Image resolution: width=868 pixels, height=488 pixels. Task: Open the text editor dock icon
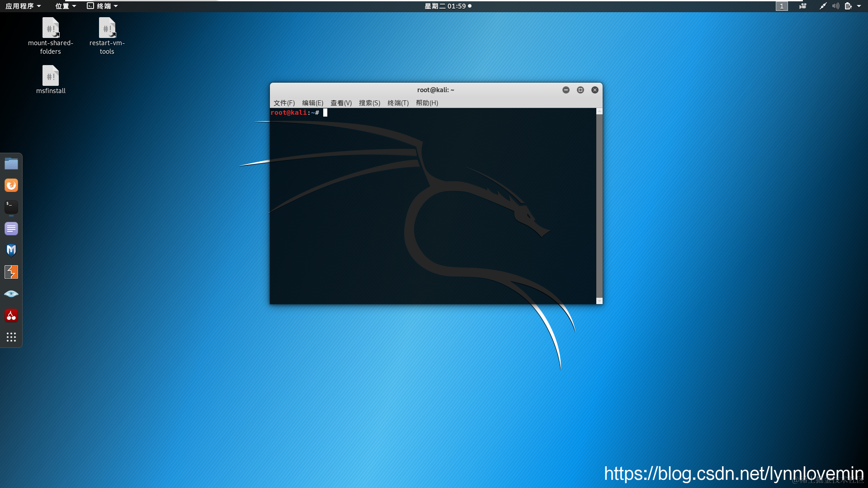click(x=11, y=229)
